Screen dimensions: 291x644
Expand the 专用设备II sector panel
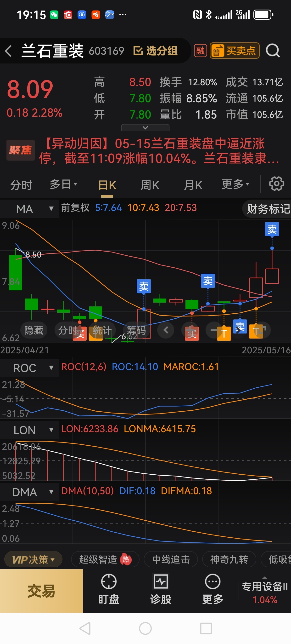pos(265,592)
